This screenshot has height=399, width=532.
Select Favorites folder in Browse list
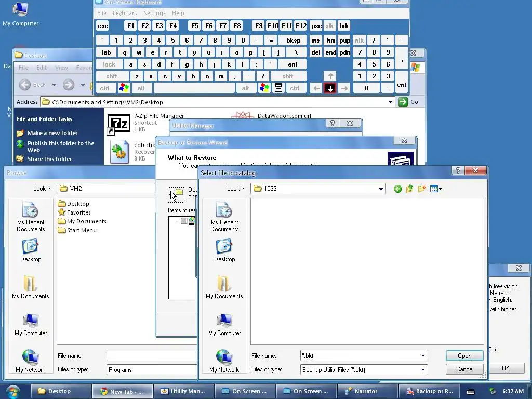75,212
